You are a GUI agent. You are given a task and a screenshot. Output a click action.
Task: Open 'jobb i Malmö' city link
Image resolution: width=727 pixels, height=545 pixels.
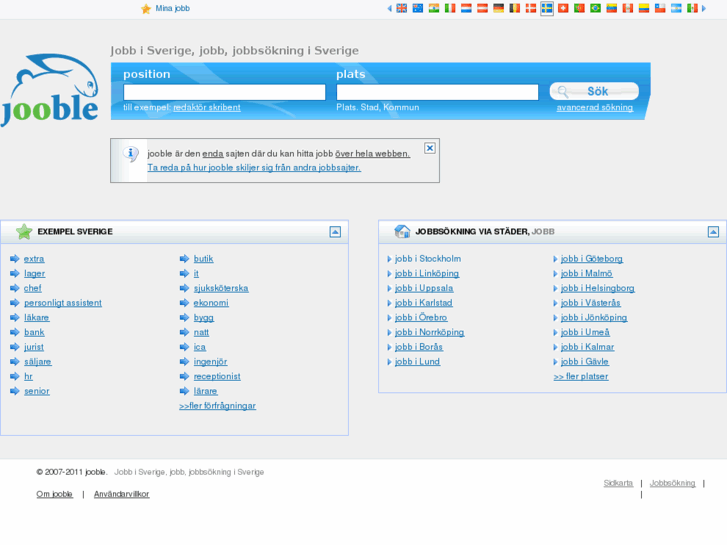point(587,274)
